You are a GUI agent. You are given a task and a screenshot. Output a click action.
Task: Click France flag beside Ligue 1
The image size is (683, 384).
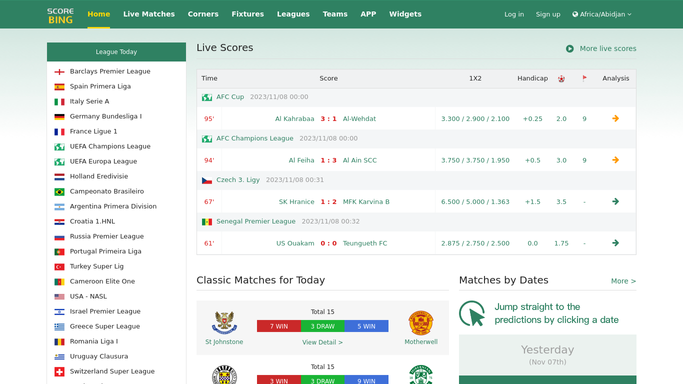point(59,131)
